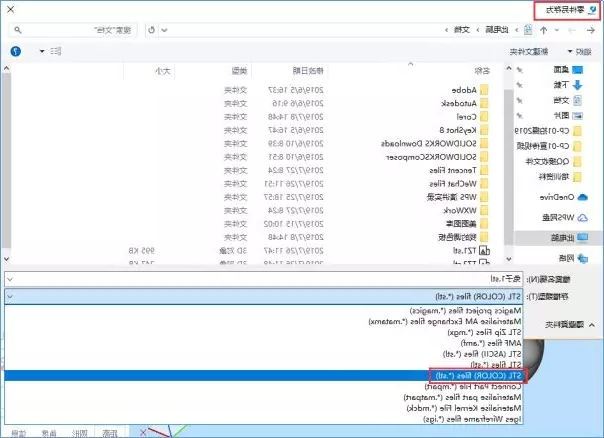Choose Connect Part File (*.mpart) type

[x=473, y=386]
